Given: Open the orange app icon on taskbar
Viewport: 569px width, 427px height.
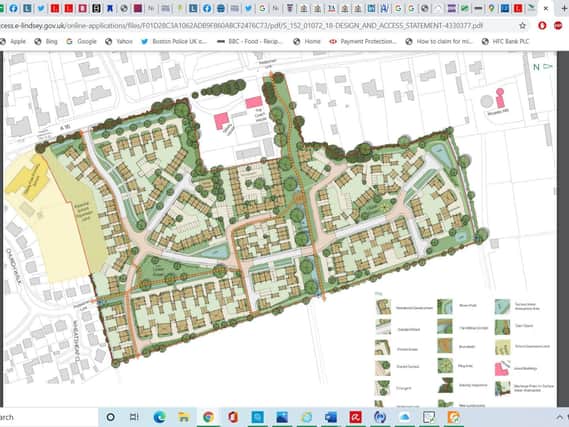Looking at the screenshot, I should tap(454, 417).
